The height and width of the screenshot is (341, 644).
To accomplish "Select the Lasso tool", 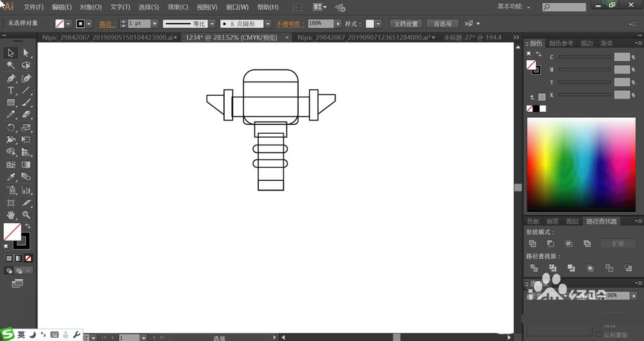I will 26,65.
